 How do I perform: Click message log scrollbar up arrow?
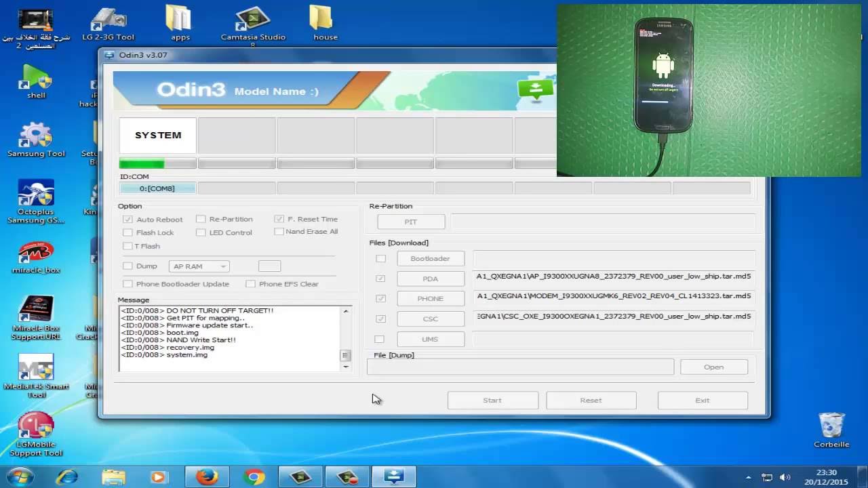pyautogui.click(x=346, y=311)
